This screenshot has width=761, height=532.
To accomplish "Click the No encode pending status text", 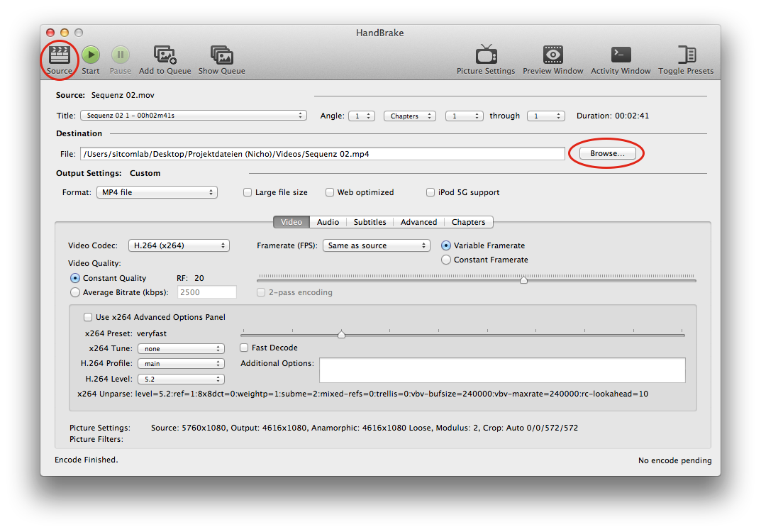I will (674, 460).
